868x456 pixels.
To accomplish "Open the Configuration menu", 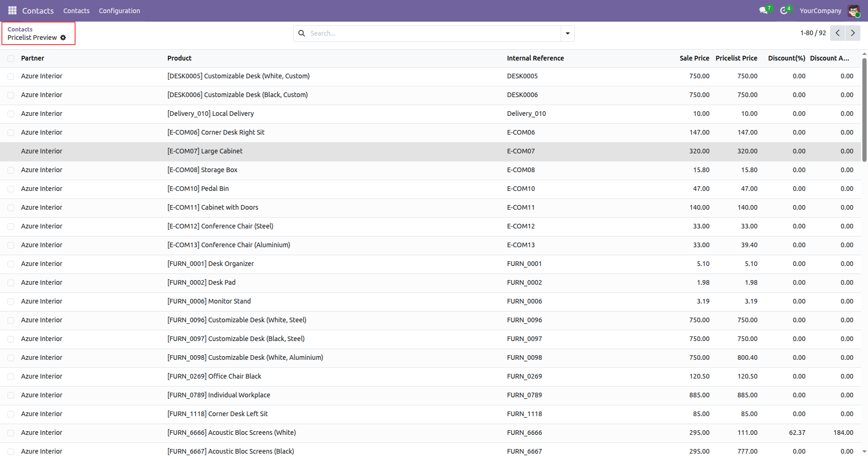I will tap(119, 10).
